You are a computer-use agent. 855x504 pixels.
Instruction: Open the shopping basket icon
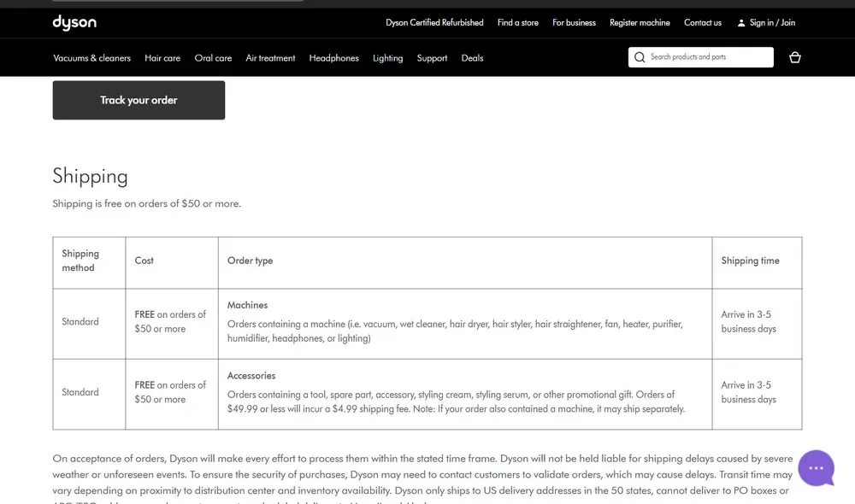(795, 57)
